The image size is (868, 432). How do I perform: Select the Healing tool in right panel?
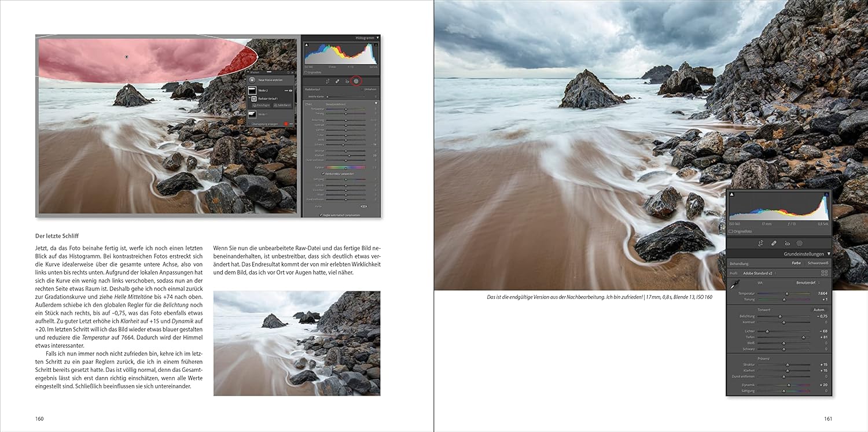774,243
